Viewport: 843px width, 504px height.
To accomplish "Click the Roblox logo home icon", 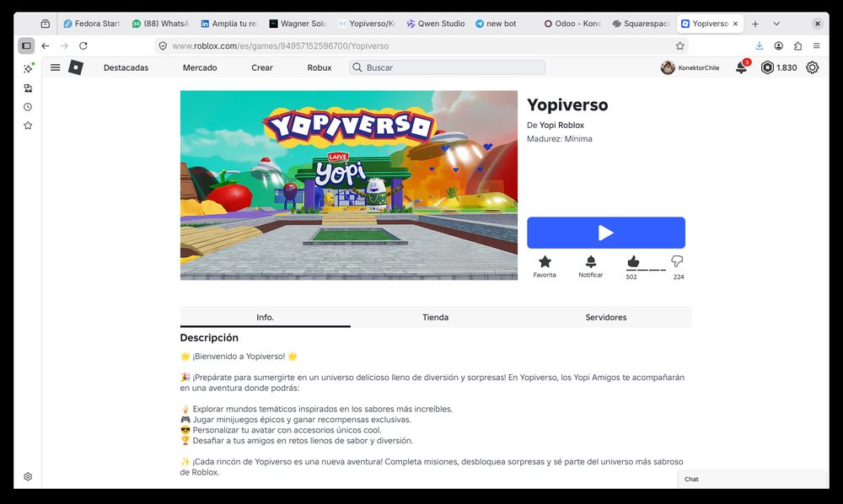I will pyautogui.click(x=76, y=67).
